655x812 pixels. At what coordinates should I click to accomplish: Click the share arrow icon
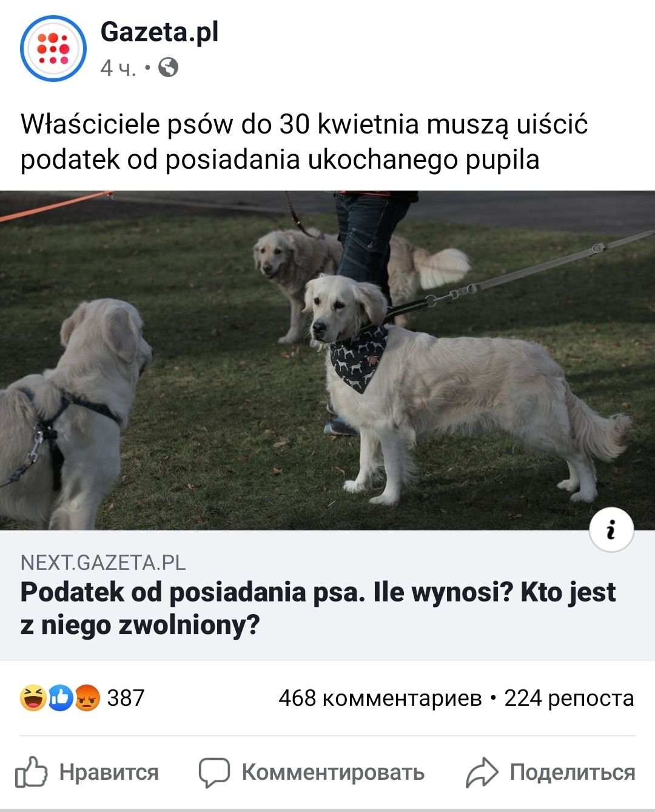pyautogui.click(x=482, y=772)
